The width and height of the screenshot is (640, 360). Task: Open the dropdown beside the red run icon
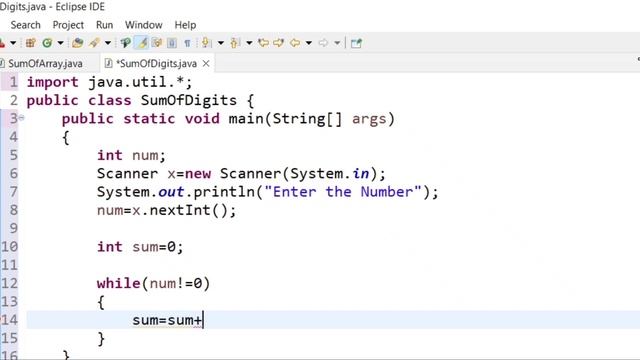[13, 43]
